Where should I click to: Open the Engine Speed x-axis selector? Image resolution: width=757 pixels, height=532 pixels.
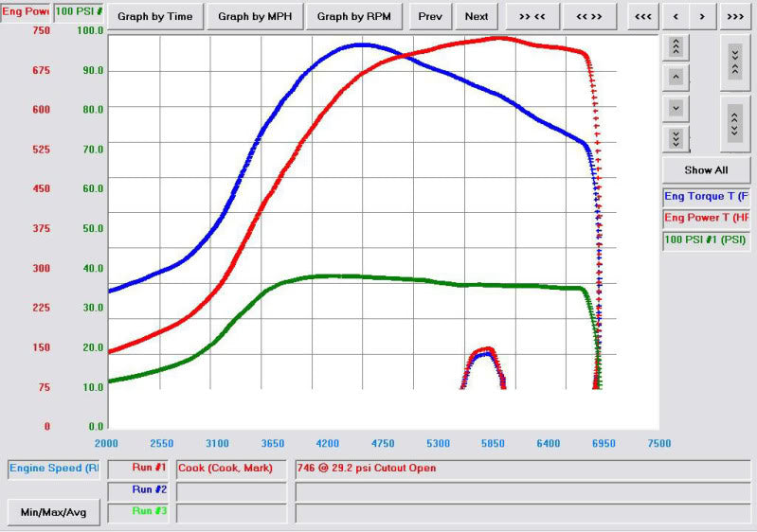54,468
